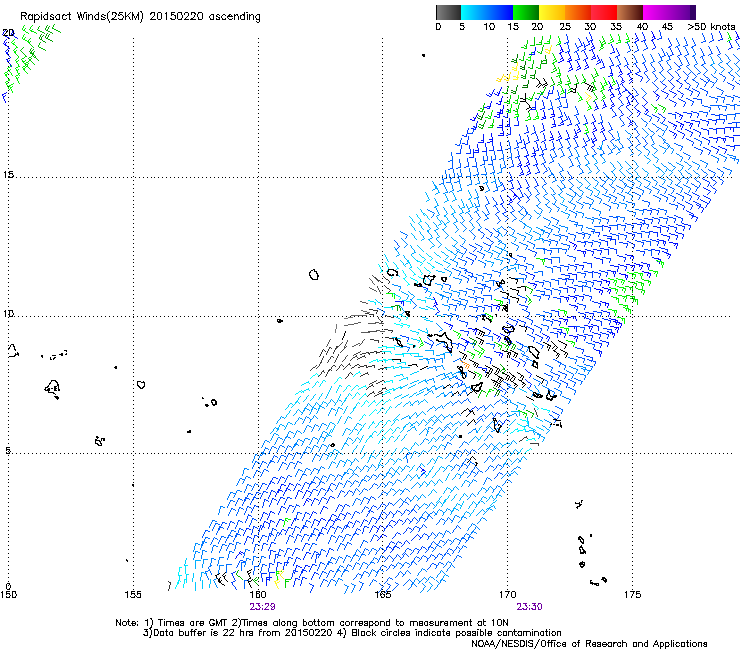Click the legend label 10
The height and width of the screenshot is (650, 740).
[489, 27]
